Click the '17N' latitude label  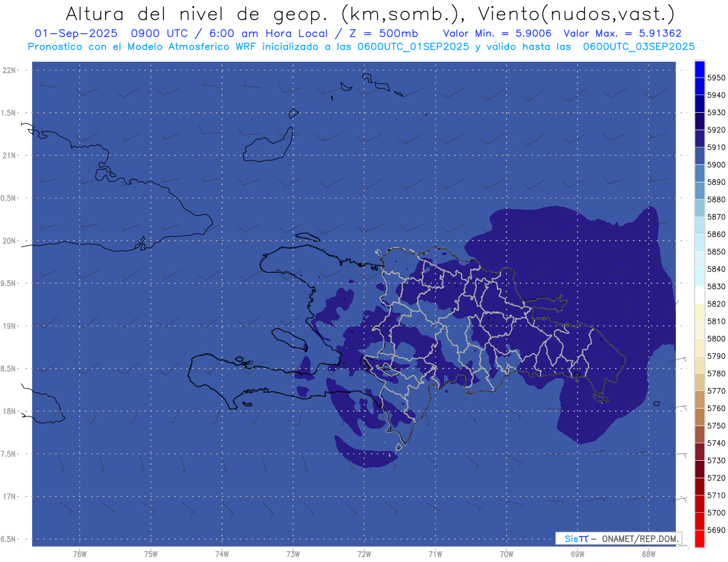click(x=8, y=497)
